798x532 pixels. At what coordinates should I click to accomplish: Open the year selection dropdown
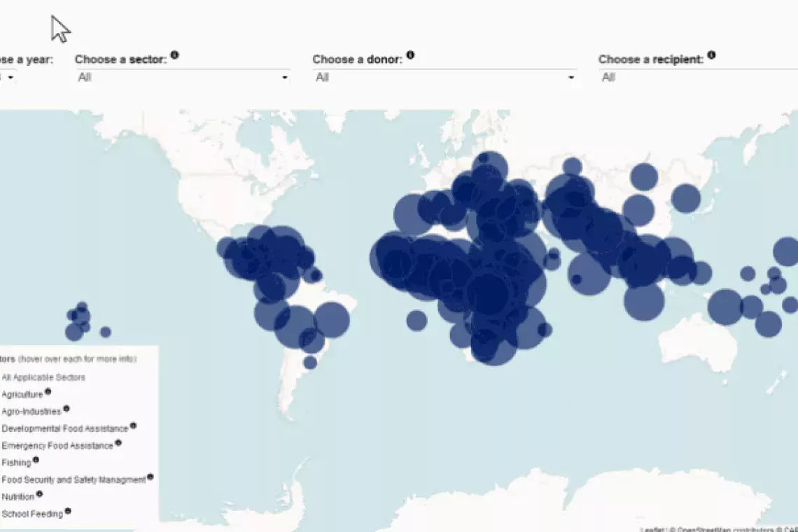(x=8, y=78)
